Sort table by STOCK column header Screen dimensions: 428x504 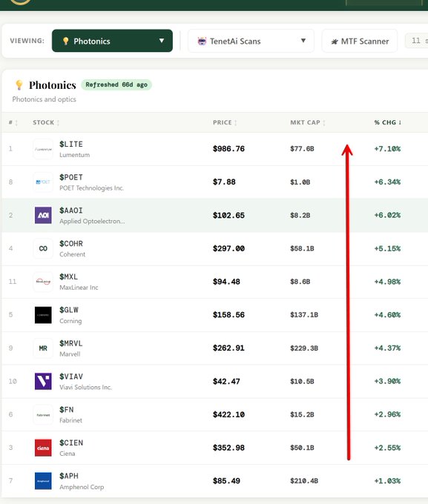46,122
